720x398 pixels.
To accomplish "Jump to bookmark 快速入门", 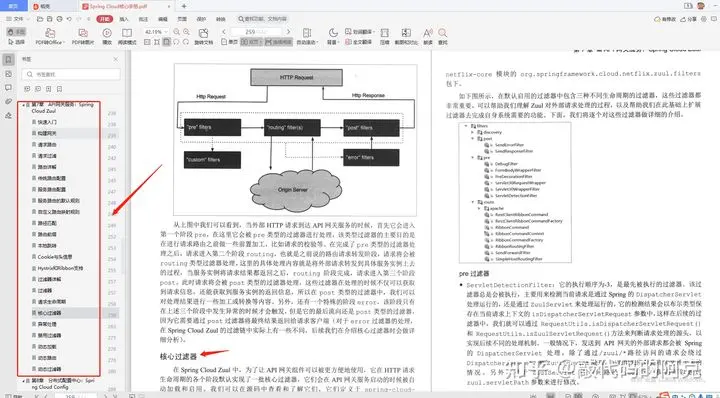I will pyautogui.click(x=47, y=122).
